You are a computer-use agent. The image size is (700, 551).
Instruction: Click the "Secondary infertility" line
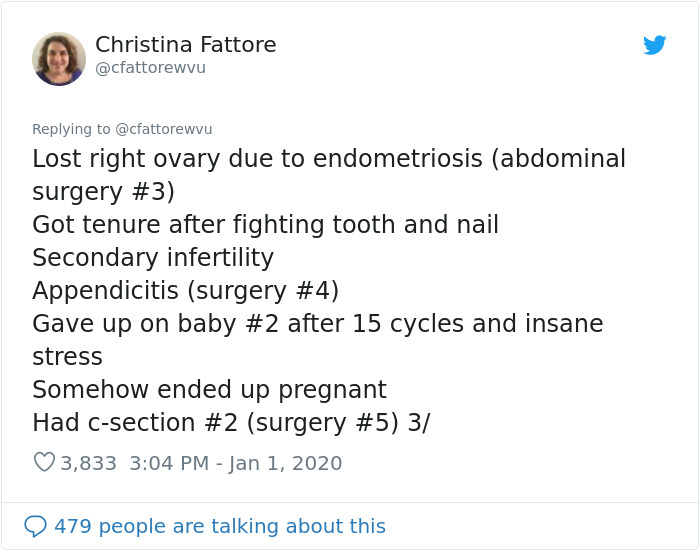point(153,258)
